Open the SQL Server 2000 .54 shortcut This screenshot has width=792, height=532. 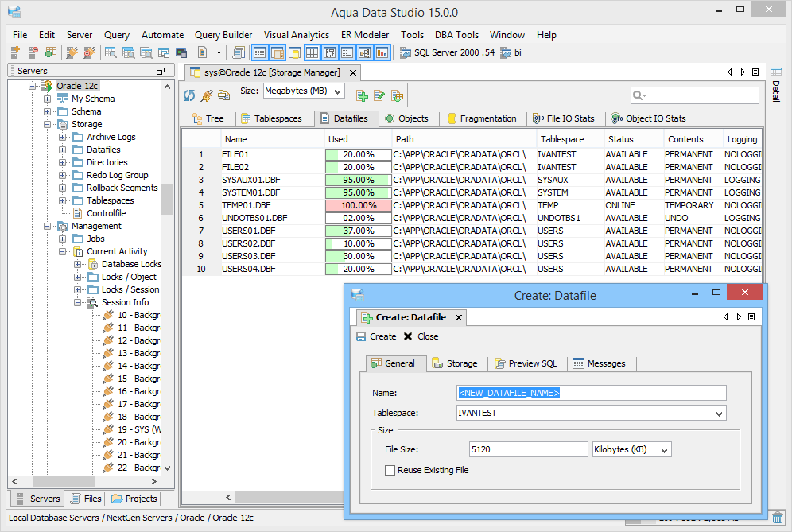[x=448, y=52]
